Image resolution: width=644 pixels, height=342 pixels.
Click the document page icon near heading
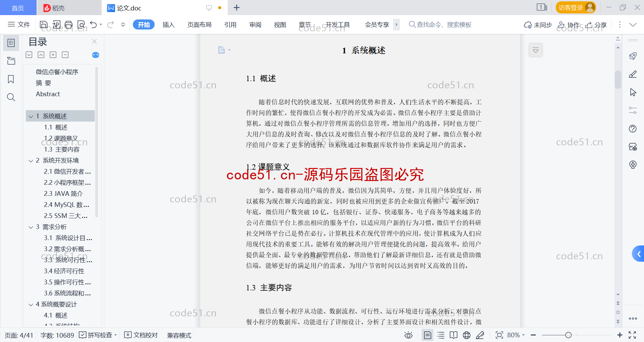tap(221, 50)
